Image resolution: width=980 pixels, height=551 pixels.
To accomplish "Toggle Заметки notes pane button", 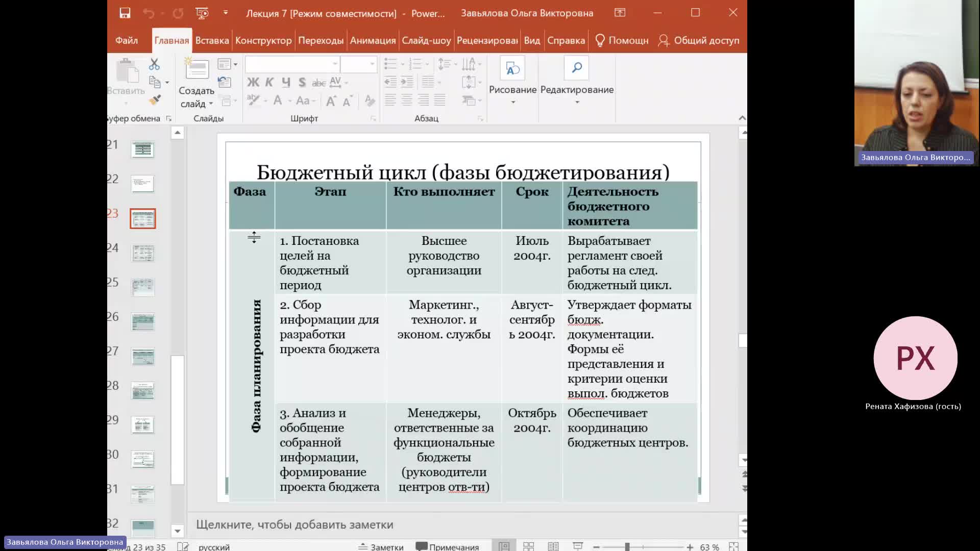I will pos(381,547).
